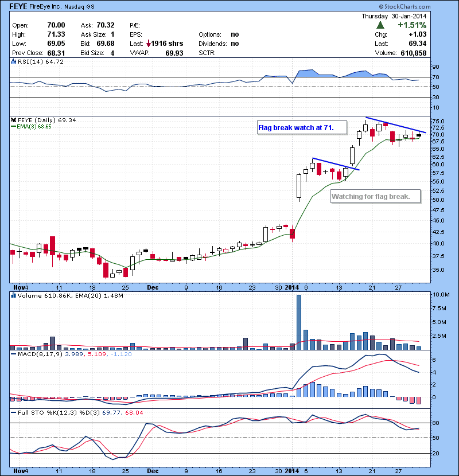
Task: Click the tall 10M volume spike bar
Action: (298, 322)
